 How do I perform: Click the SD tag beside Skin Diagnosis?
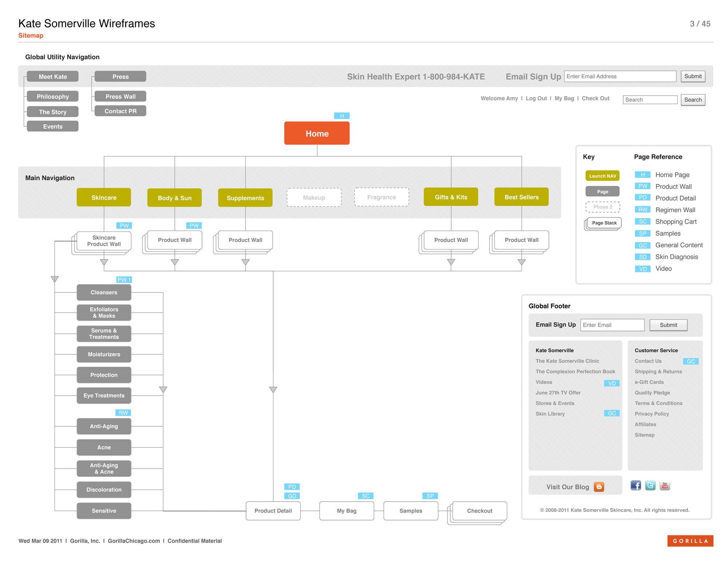coord(642,257)
